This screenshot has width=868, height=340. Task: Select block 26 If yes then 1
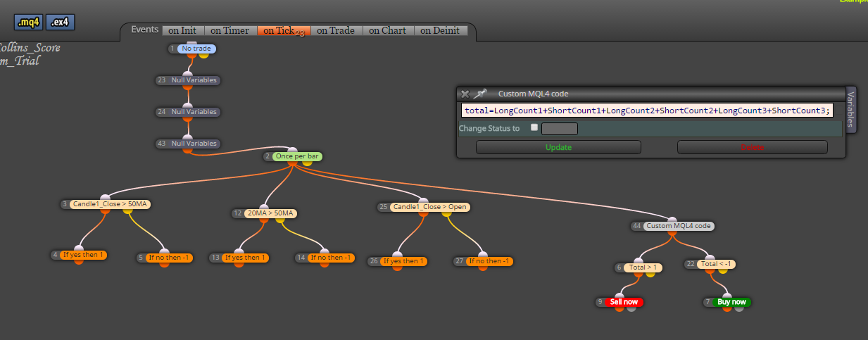tap(404, 261)
